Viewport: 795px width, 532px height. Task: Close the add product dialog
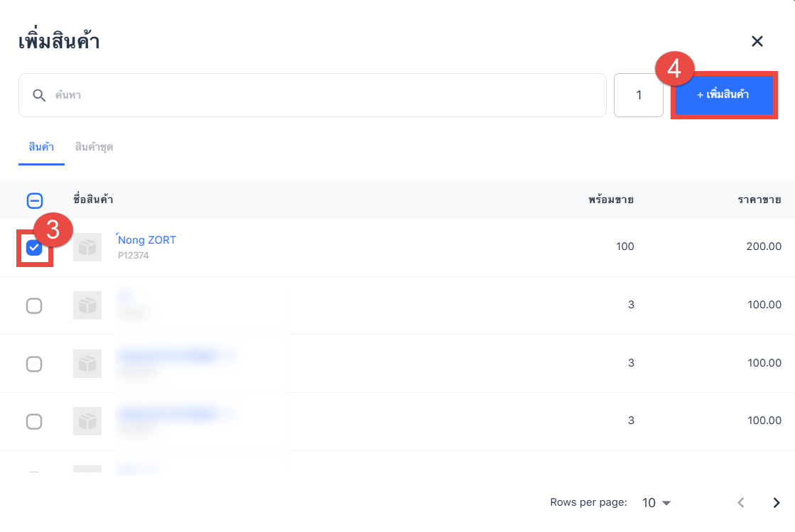pyautogui.click(x=757, y=41)
